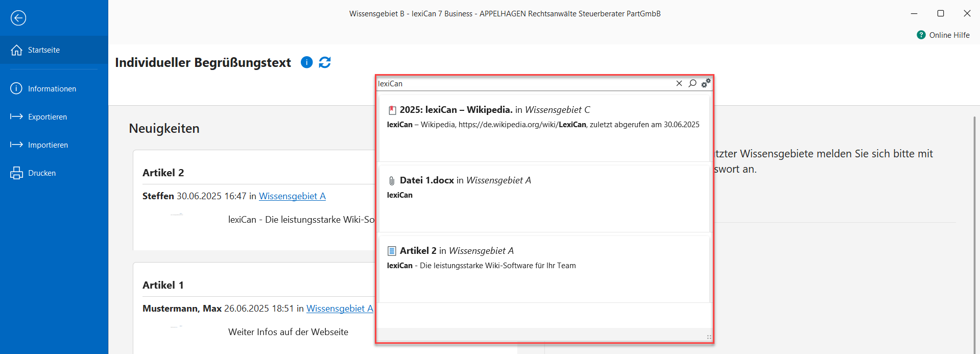Open the Wissensgebiet A link under Artikel 2
The width and height of the screenshot is (980, 354).
click(x=292, y=196)
